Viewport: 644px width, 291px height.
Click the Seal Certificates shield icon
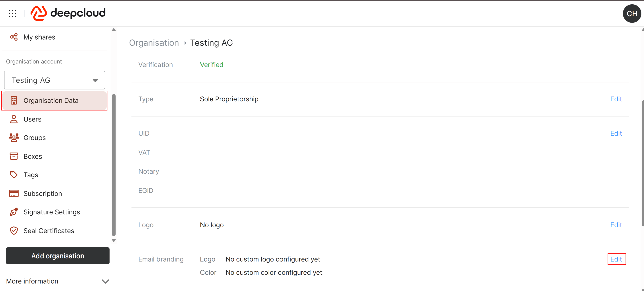pyautogui.click(x=14, y=231)
